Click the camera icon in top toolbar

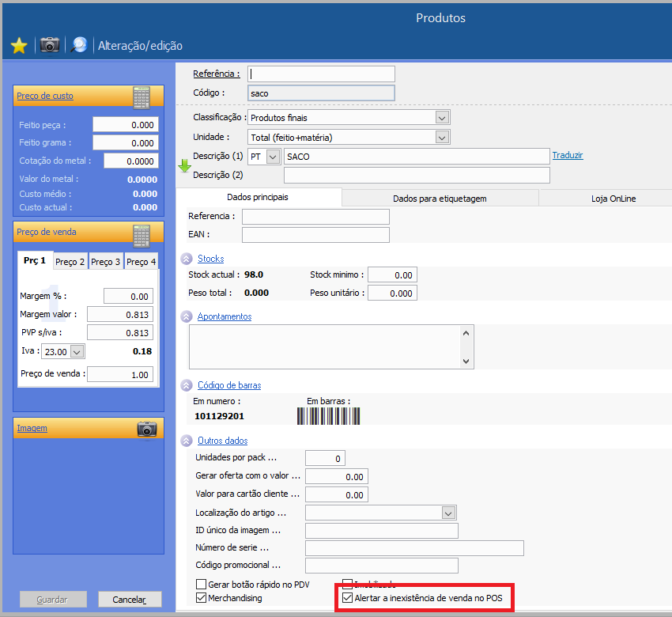click(x=50, y=45)
